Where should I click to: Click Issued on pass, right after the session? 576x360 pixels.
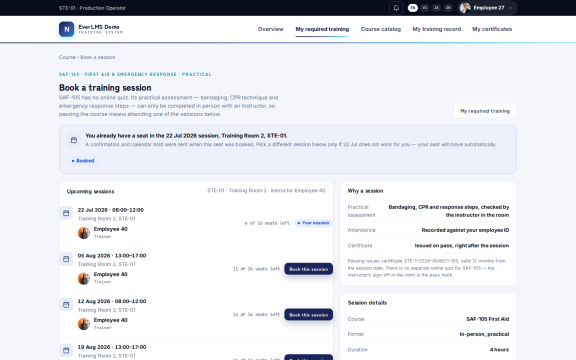(462, 245)
